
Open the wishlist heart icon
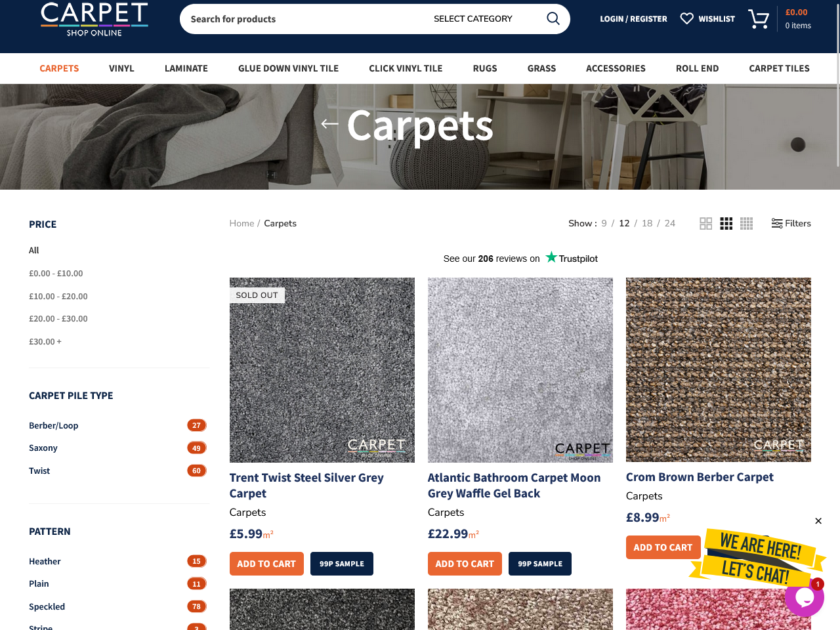(686, 18)
